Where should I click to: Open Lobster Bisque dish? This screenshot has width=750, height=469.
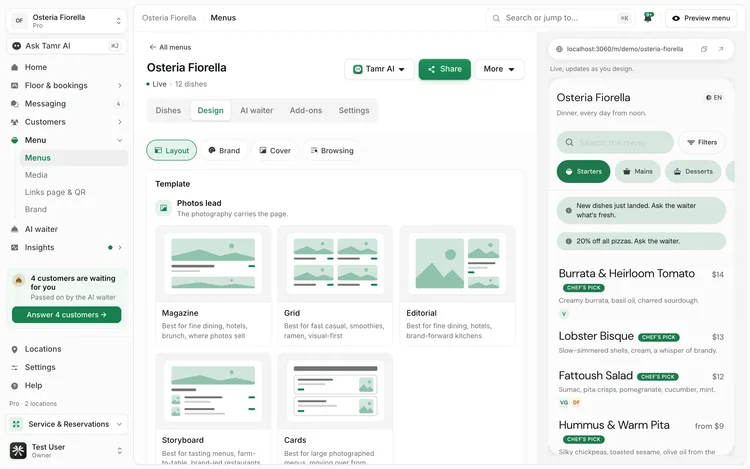tap(641, 342)
